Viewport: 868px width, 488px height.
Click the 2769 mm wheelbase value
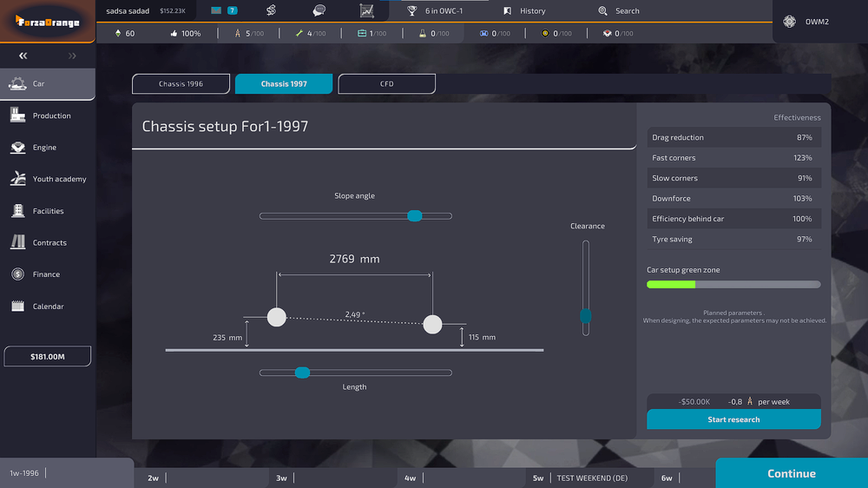coord(354,259)
